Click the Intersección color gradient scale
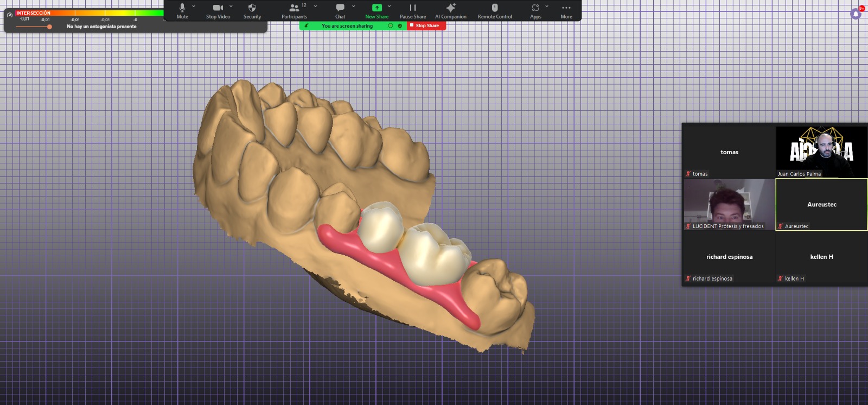This screenshot has width=868, height=405. click(x=90, y=13)
